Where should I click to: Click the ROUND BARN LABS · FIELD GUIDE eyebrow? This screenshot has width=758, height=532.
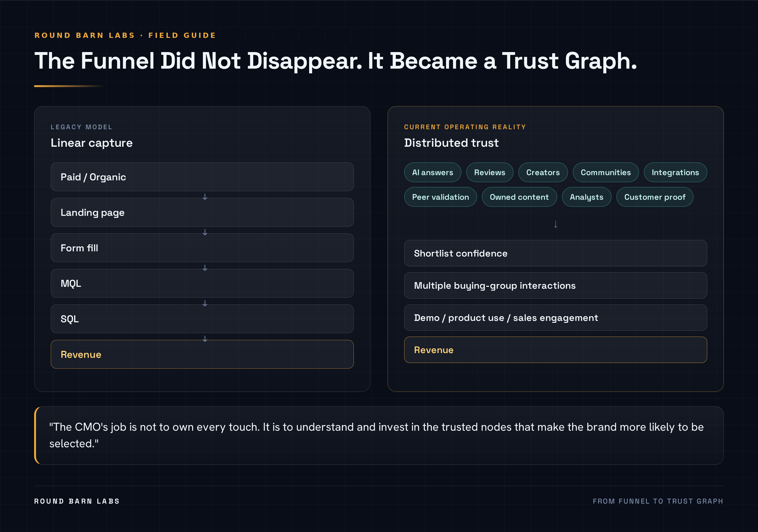click(125, 35)
